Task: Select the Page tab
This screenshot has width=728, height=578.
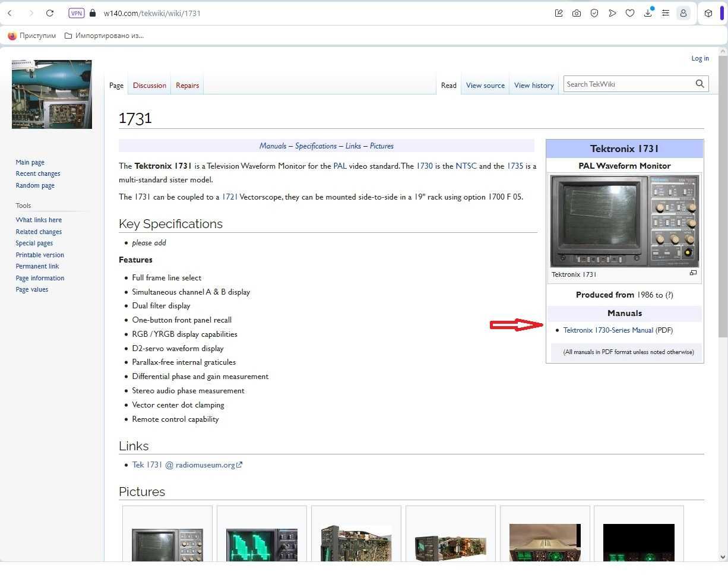Action: [116, 86]
